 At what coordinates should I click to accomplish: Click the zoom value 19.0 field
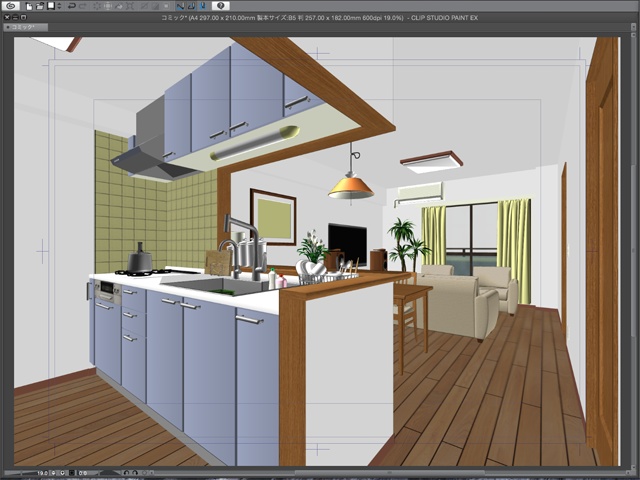(42, 473)
